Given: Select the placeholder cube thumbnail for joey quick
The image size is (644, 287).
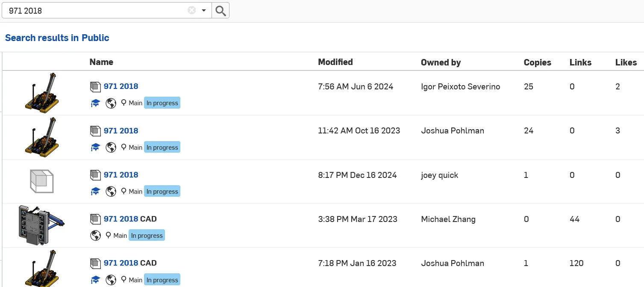Looking at the screenshot, I should (x=41, y=181).
